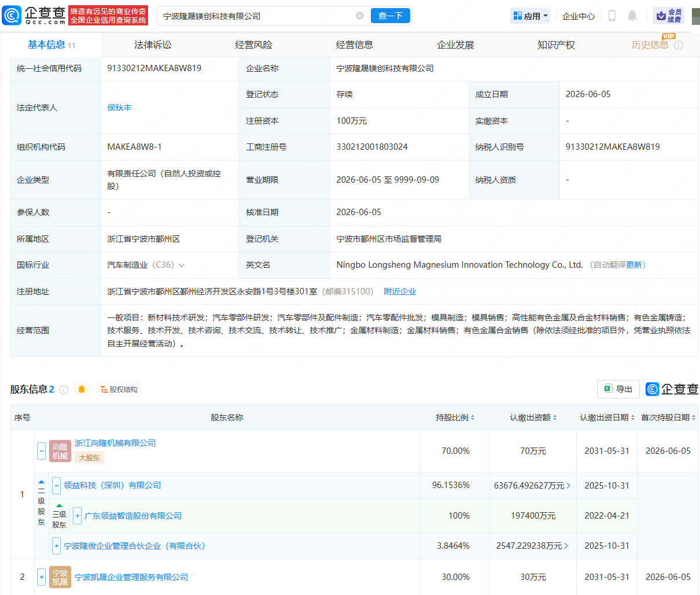Click the 附近企业 link
700x595 pixels.
[400, 291]
